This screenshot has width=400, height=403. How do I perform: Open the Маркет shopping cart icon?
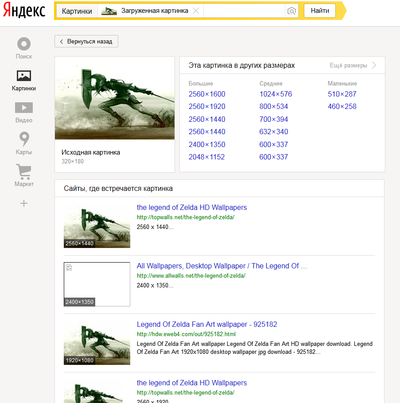pos(24,171)
